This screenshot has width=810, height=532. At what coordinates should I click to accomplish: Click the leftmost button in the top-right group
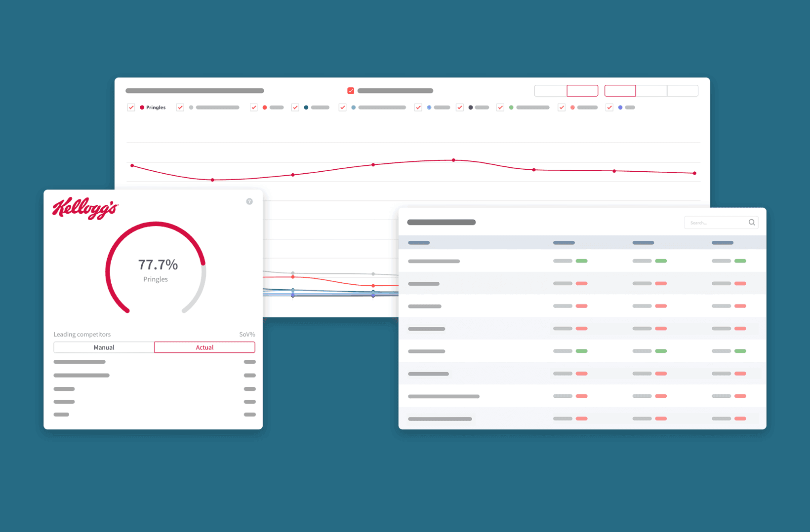tap(550, 91)
